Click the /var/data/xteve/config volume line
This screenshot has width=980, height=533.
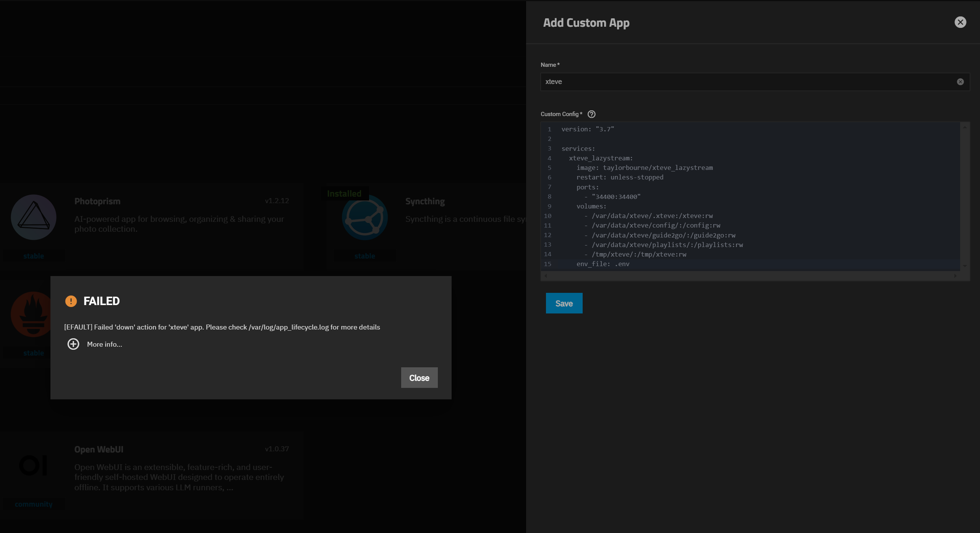click(652, 225)
